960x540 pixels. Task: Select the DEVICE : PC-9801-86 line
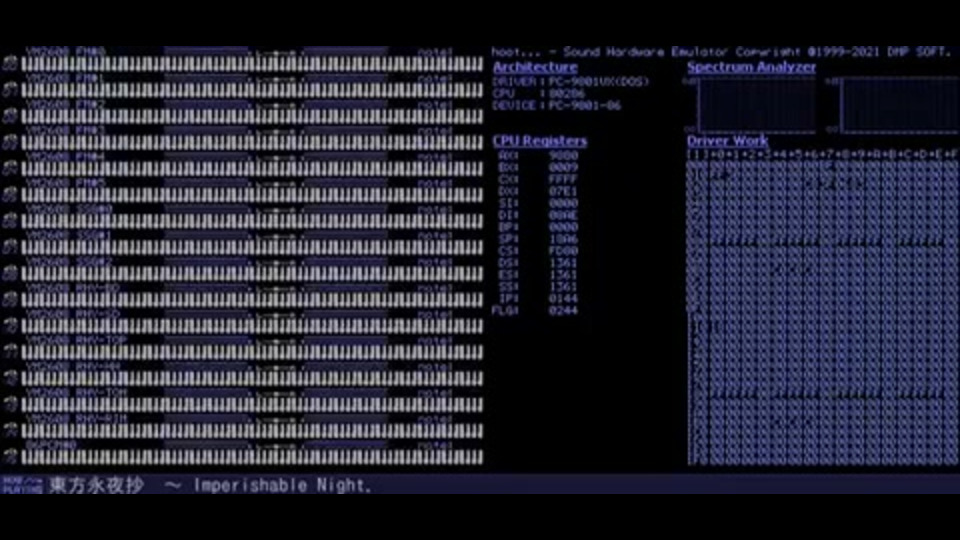557,106
